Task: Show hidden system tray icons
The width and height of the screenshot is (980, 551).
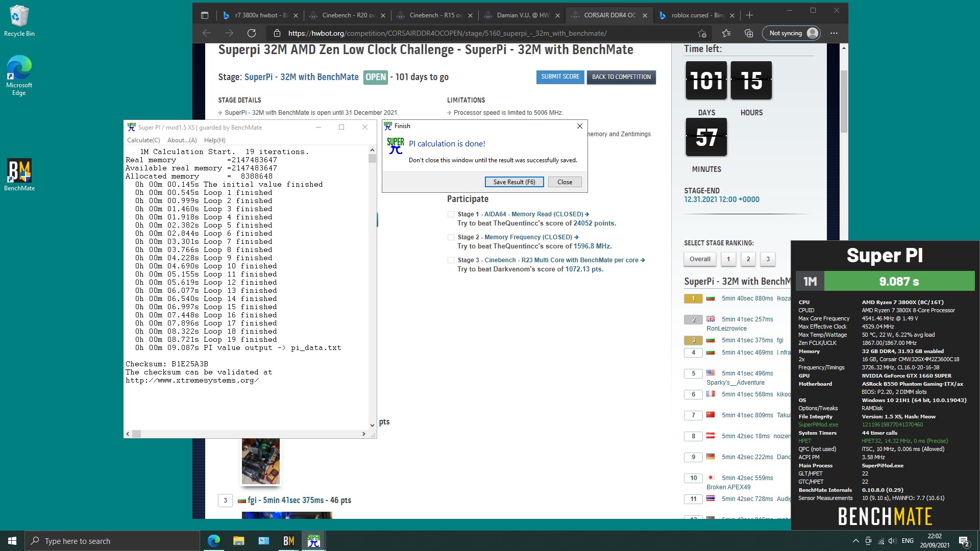Action: point(855,541)
